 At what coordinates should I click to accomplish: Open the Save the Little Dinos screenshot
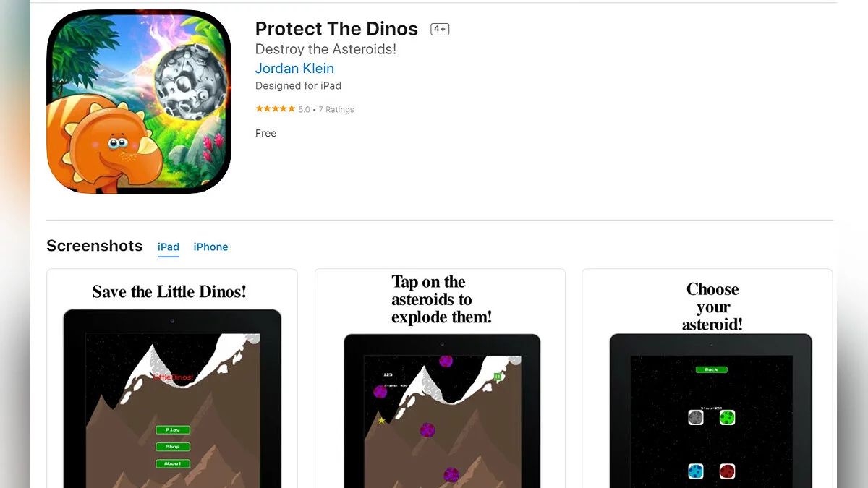pyautogui.click(x=172, y=379)
